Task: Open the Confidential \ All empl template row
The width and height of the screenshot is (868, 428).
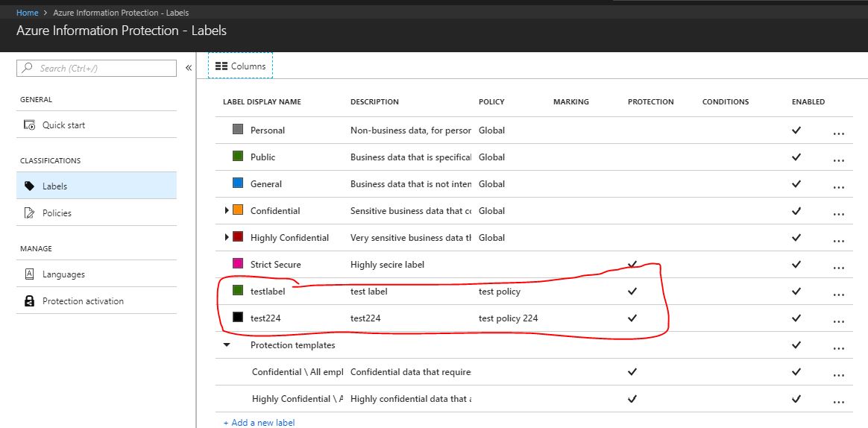Action: point(298,371)
